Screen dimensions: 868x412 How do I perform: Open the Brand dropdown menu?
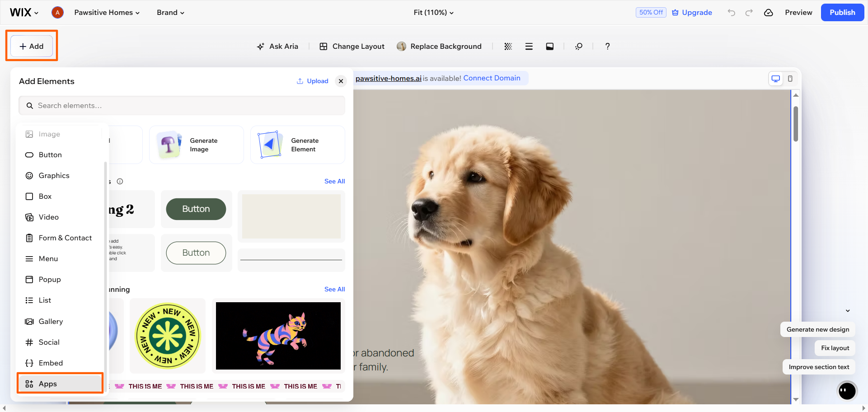170,12
